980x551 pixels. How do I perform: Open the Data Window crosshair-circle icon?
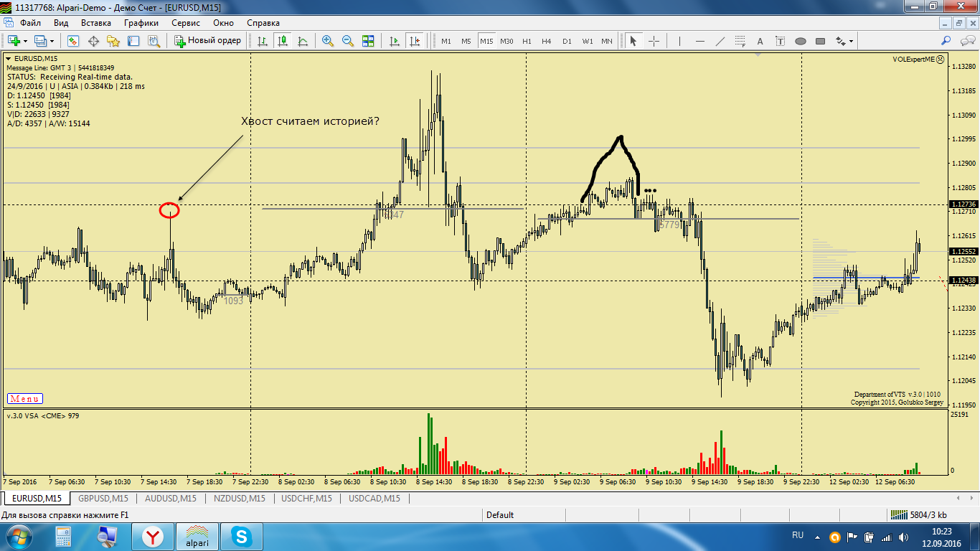(93, 41)
